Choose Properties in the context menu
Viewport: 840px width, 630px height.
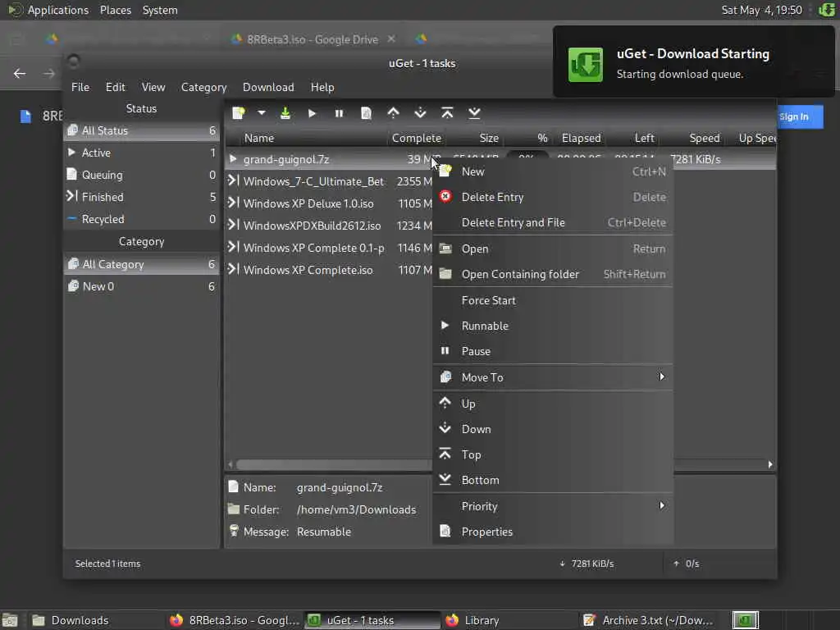pos(552,532)
